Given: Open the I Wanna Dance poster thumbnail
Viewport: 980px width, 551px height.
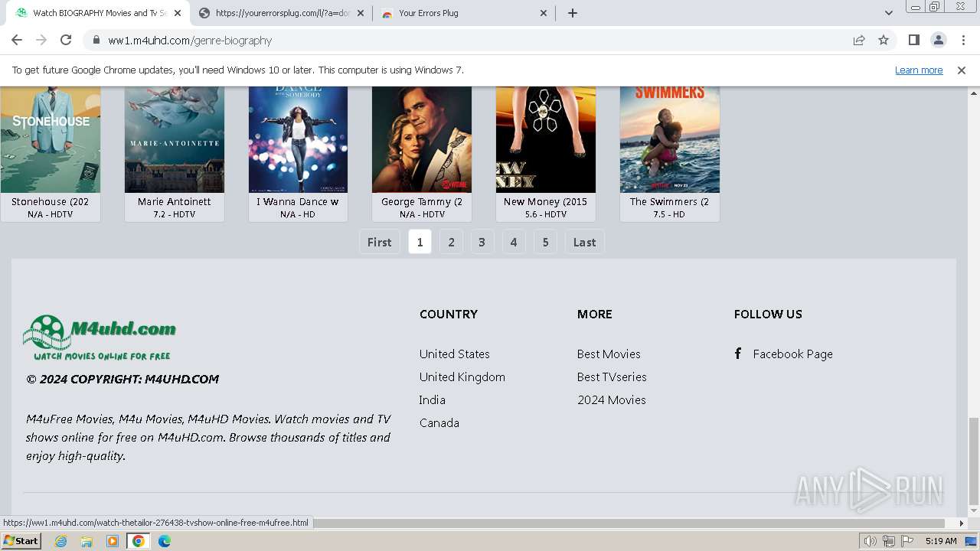Looking at the screenshot, I should 298,139.
